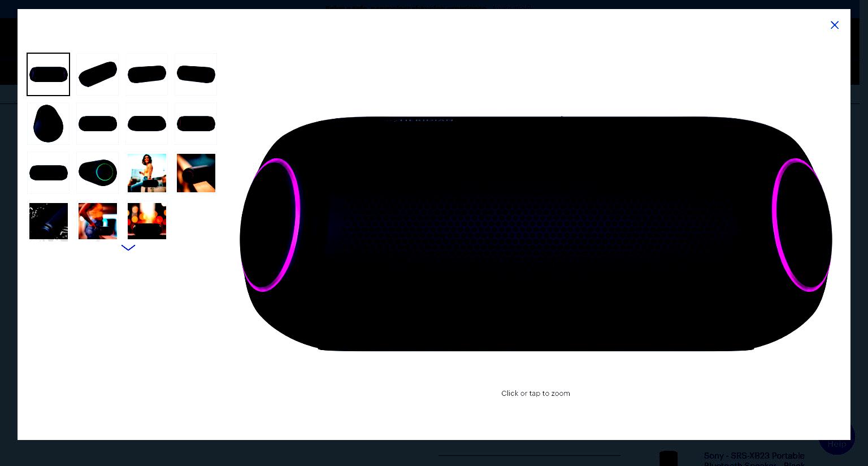Screen dimensions: 868x466
Task: Select the fourth thumbnail in first row
Action: tap(196, 74)
